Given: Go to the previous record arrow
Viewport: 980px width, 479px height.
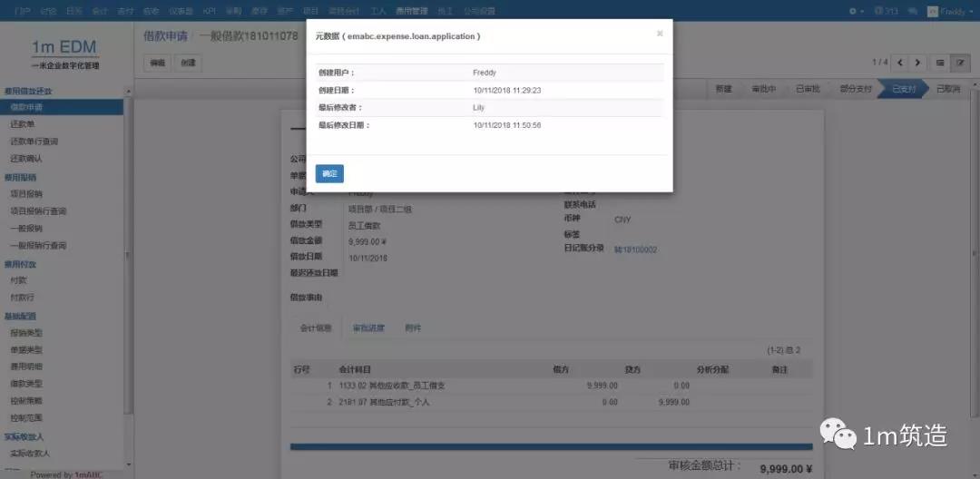Looking at the screenshot, I should point(900,63).
